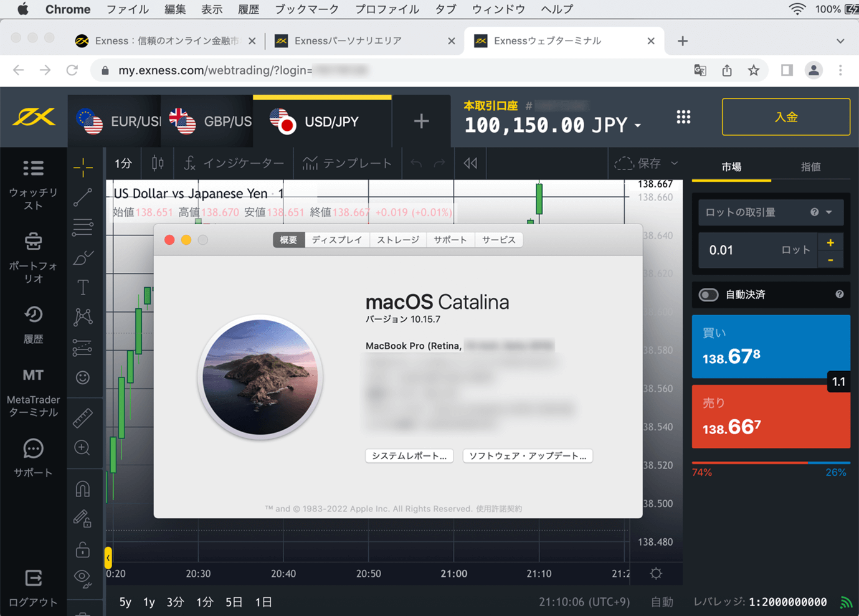Open the Chrome Bookmarks menu
Viewport: 859px width, 616px height.
[306, 9]
